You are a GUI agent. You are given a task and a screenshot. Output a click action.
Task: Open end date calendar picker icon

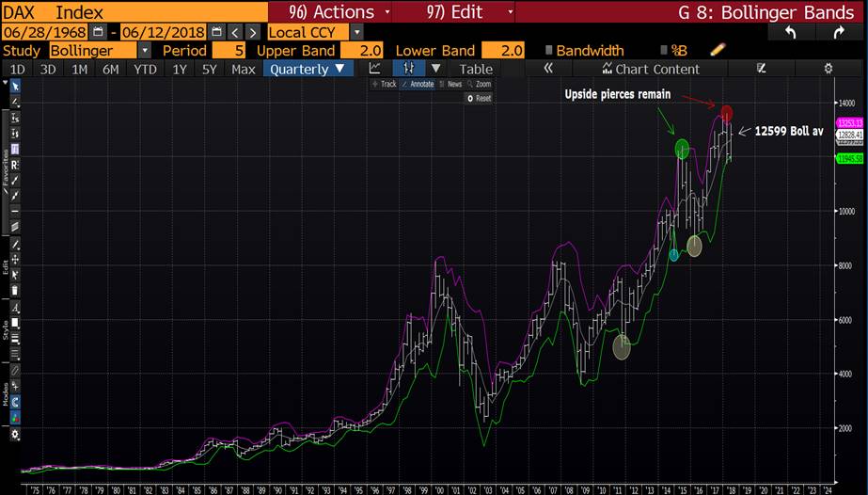pyautogui.click(x=216, y=32)
